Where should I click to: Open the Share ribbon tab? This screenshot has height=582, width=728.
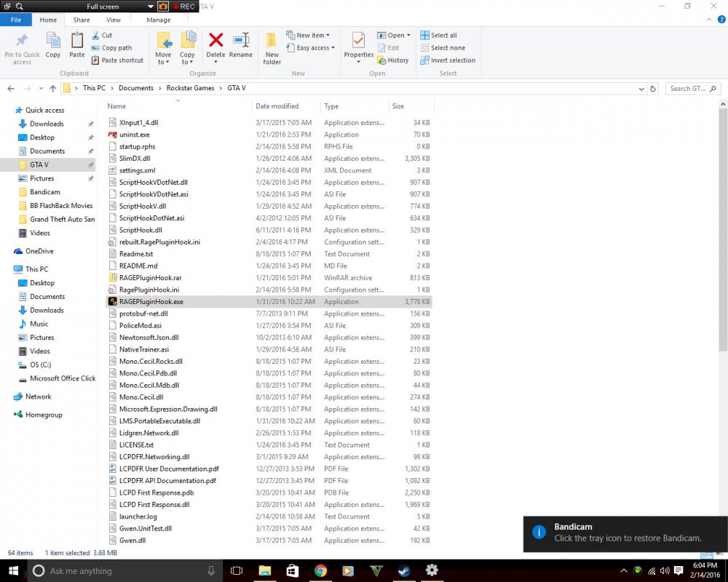pos(82,20)
